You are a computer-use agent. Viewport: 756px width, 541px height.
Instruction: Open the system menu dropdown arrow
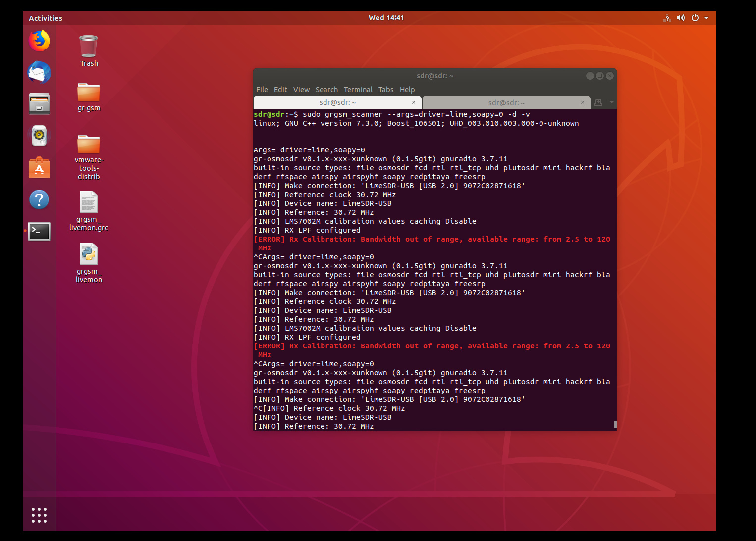(706, 18)
